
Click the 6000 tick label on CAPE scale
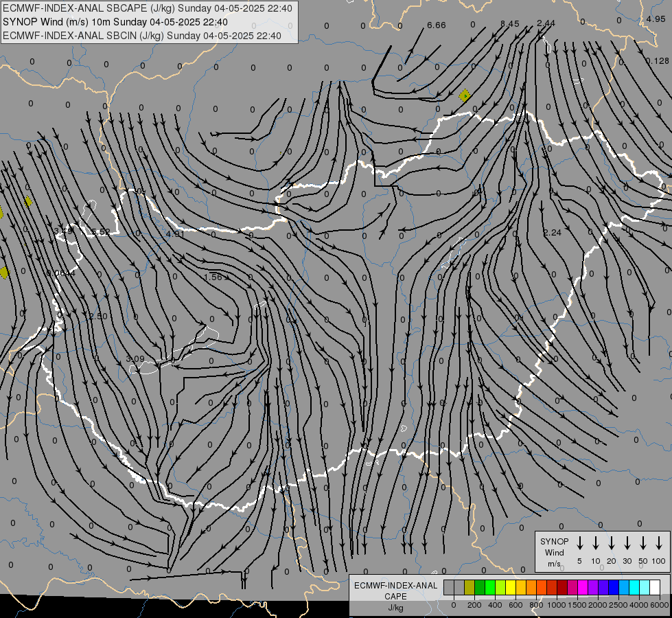click(660, 605)
